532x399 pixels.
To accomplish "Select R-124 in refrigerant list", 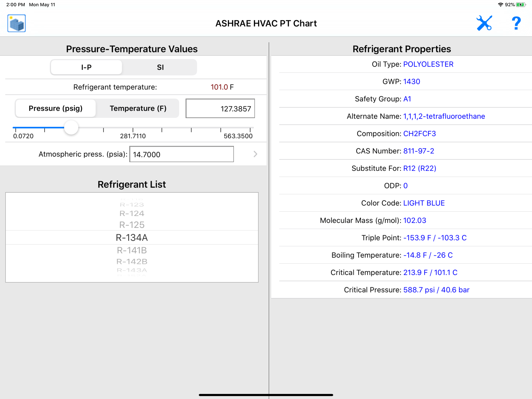I will (132, 214).
